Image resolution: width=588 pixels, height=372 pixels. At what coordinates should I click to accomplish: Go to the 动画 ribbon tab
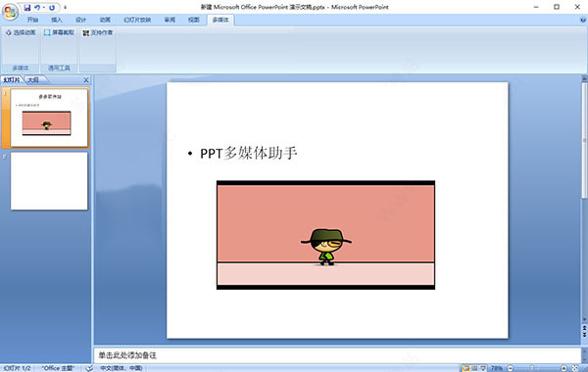(x=105, y=20)
